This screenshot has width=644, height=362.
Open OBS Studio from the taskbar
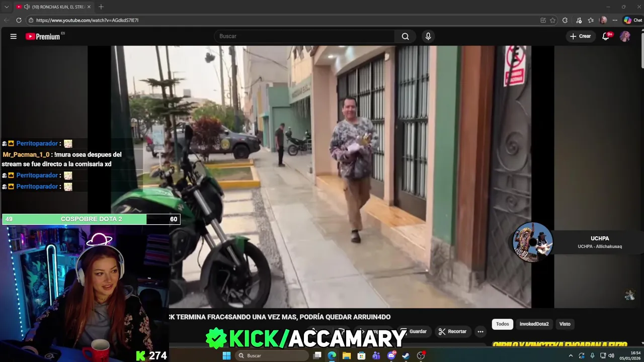[421, 355]
